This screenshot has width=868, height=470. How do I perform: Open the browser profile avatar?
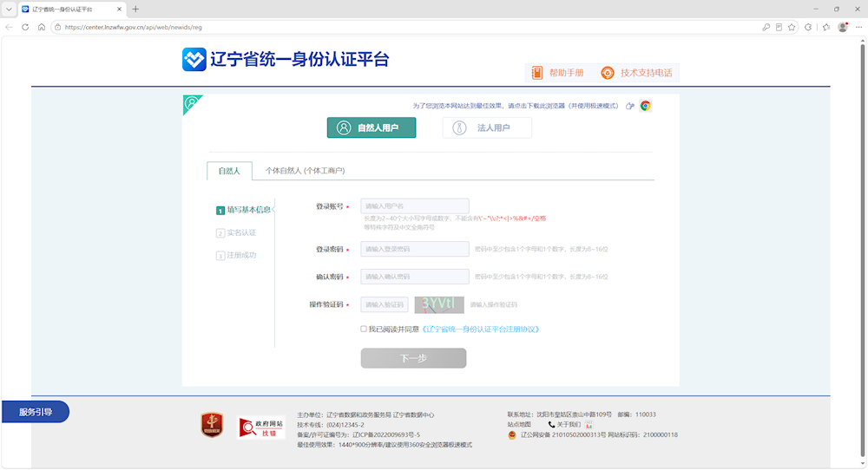click(x=843, y=27)
